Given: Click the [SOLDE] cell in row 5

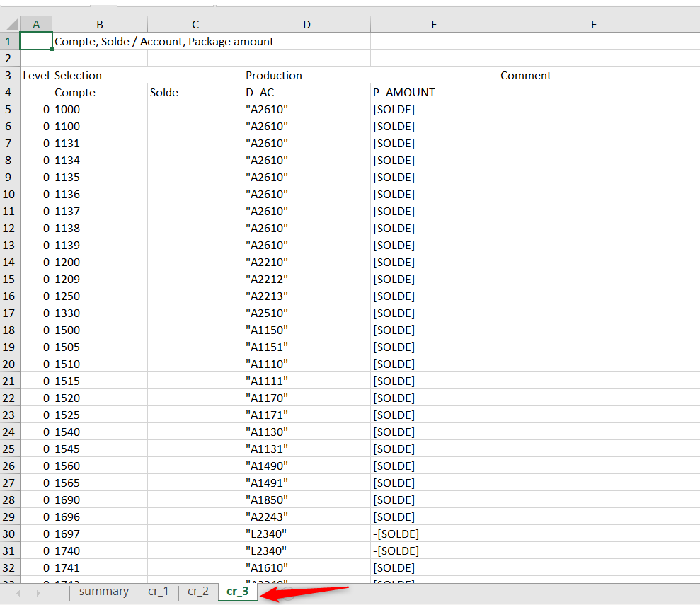Looking at the screenshot, I should coord(434,109).
